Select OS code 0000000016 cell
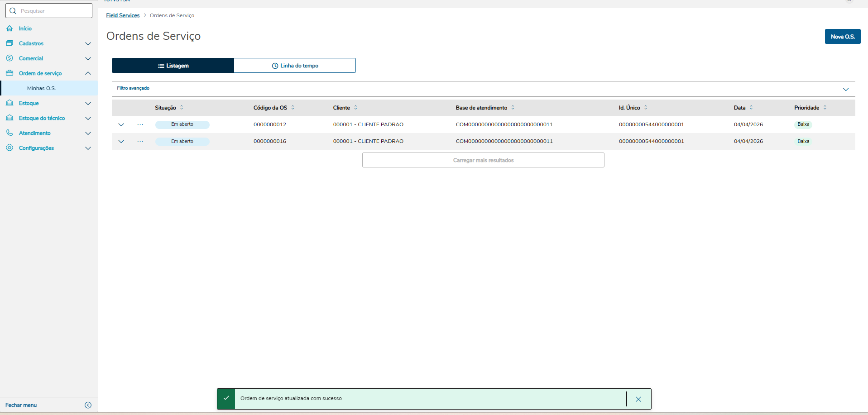This screenshot has width=868, height=415. 270,141
